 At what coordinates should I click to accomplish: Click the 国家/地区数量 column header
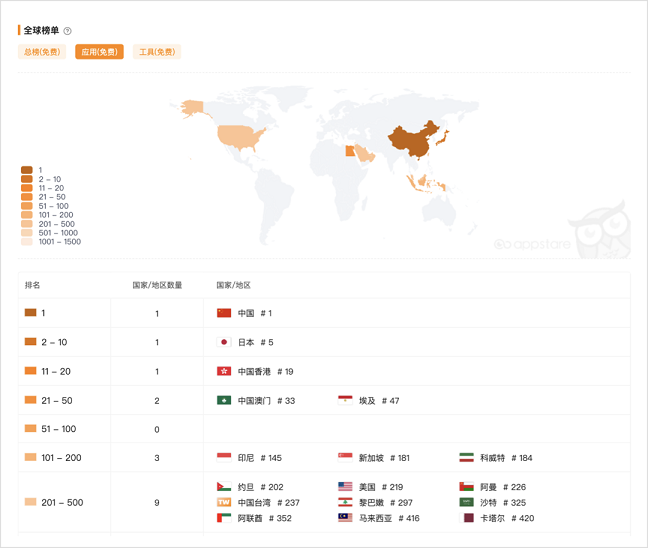click(x=157, y=285)
